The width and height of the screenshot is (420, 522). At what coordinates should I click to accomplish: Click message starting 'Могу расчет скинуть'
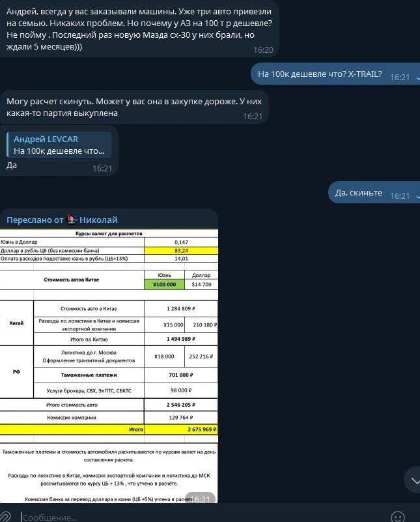click(x=134, y=107)
